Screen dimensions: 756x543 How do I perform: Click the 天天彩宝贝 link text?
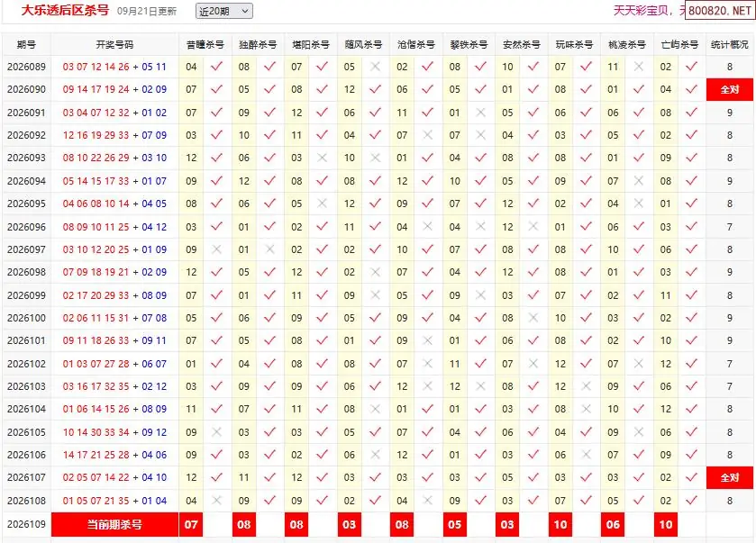(641, 11)
